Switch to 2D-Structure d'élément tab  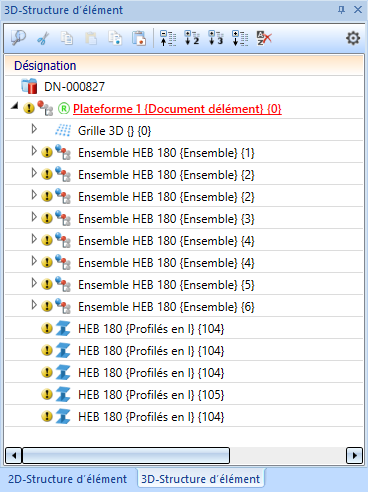(x=68, y=479)
